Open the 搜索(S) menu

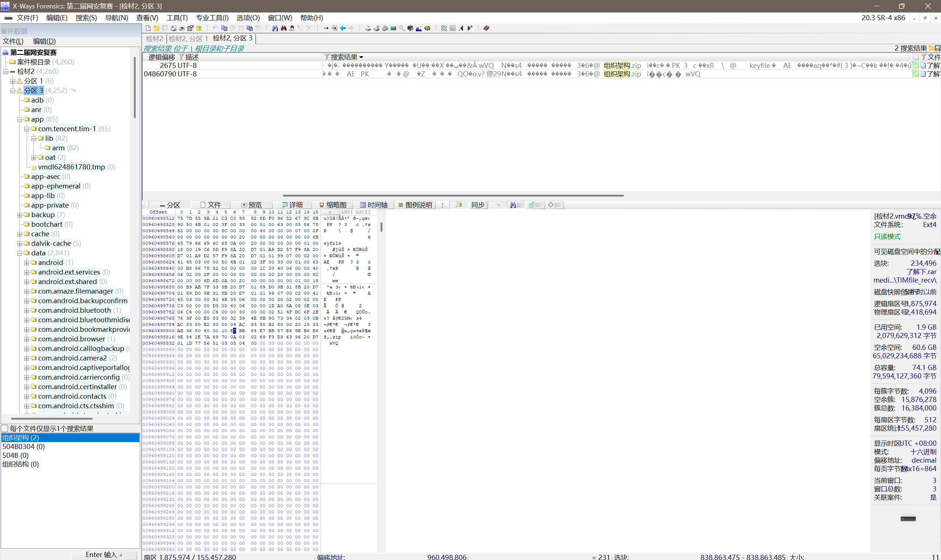tap(86, 18)
